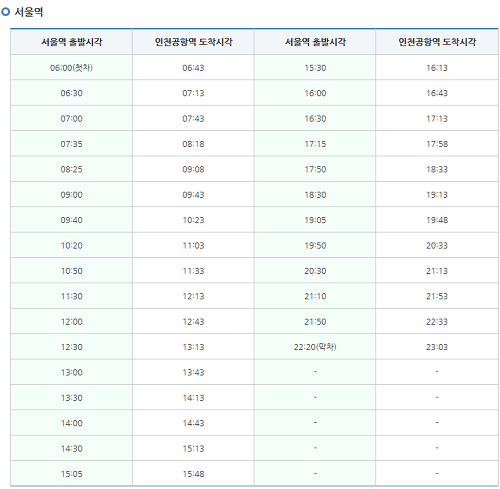500x489 pixels.
Task: Click the 14:00 departure cell
Action: click(72, 423)
